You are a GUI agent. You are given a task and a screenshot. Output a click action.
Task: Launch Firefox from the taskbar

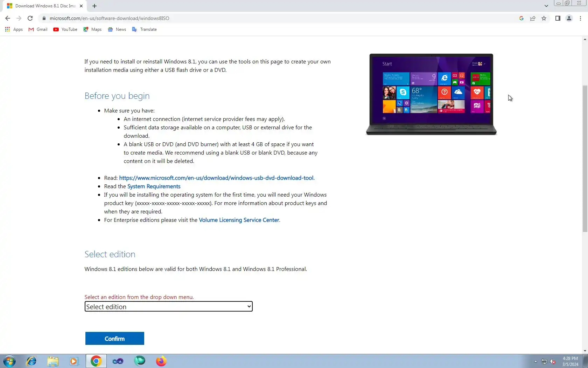point(161,361)
